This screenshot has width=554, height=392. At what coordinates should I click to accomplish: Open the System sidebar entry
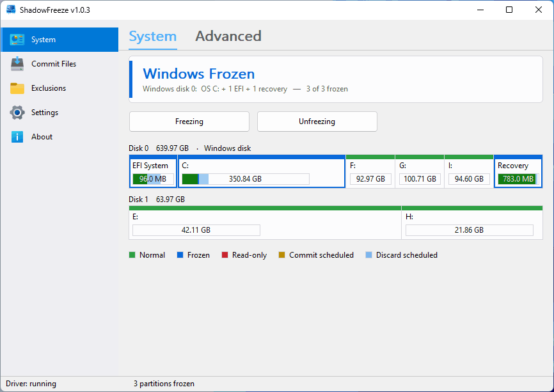point(59,40)
